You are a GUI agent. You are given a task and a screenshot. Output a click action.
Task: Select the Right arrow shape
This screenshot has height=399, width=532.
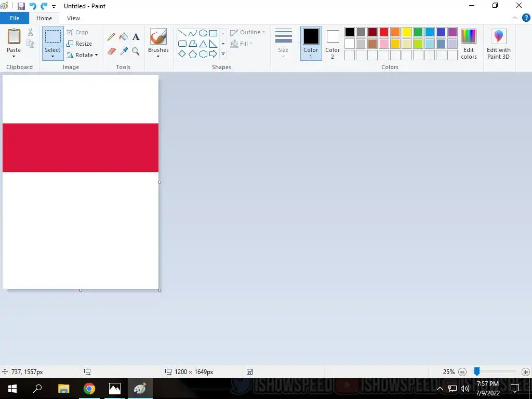[x=213, y=54]
